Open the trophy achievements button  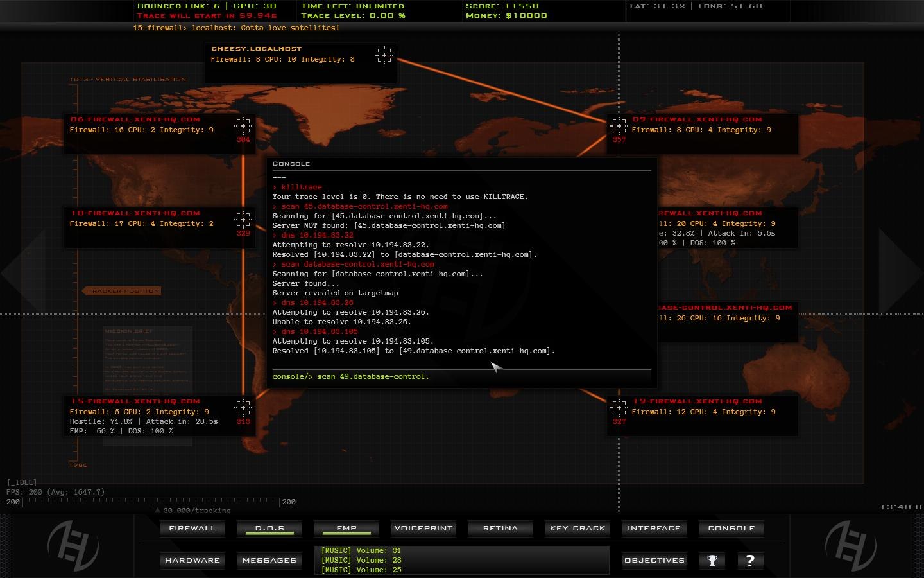(712, 561)
